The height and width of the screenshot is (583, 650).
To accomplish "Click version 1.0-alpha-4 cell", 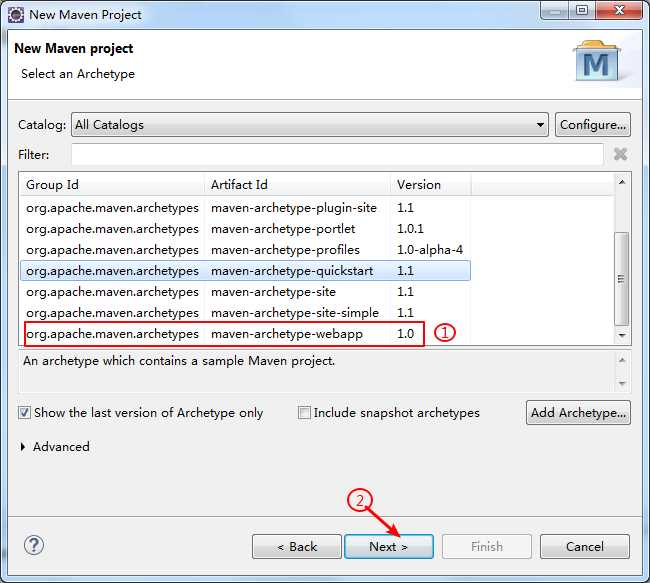I will (x=430, y=250).
